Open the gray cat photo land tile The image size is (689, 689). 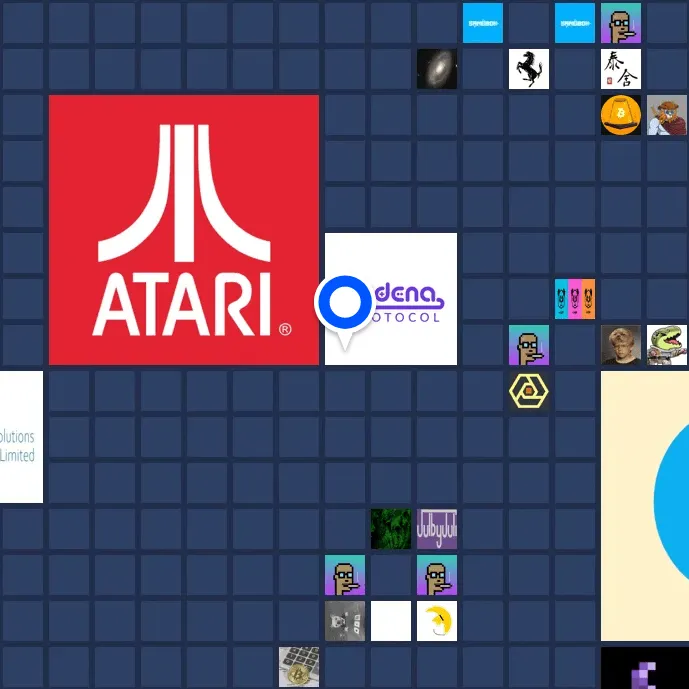(x=345, y=621)
